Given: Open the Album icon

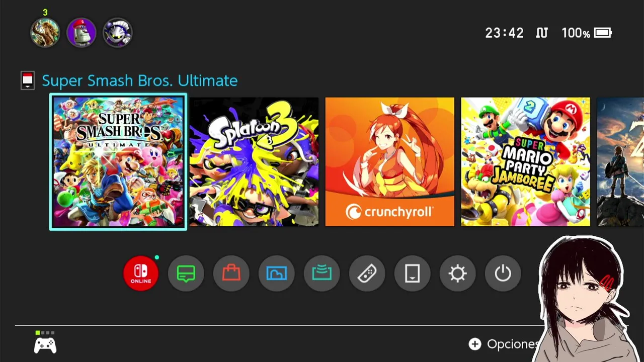Looking at the screenshot, I should (x=277, y=274).
